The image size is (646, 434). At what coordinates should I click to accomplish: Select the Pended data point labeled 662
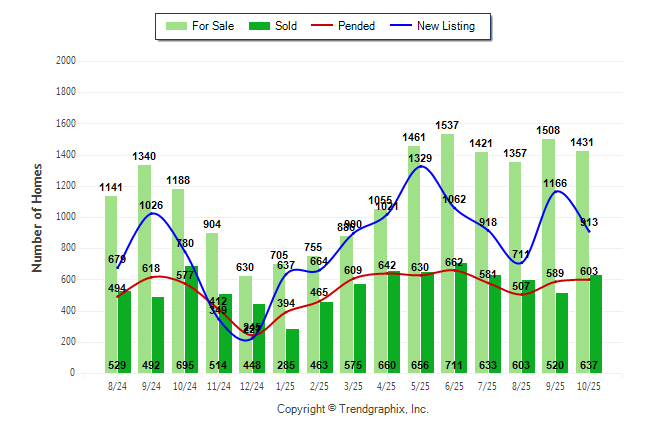(454, 270)
